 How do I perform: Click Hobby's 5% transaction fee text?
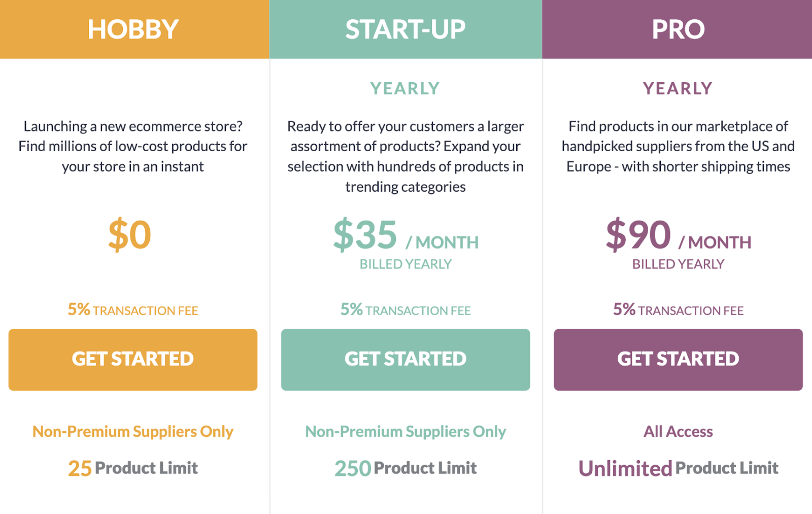pos(132,310)
